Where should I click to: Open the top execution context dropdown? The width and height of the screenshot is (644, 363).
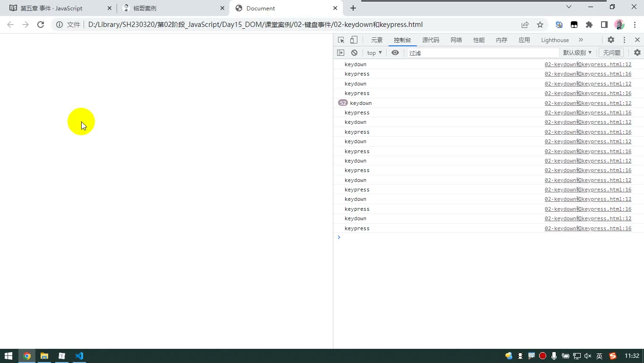(x=374, y=53)
